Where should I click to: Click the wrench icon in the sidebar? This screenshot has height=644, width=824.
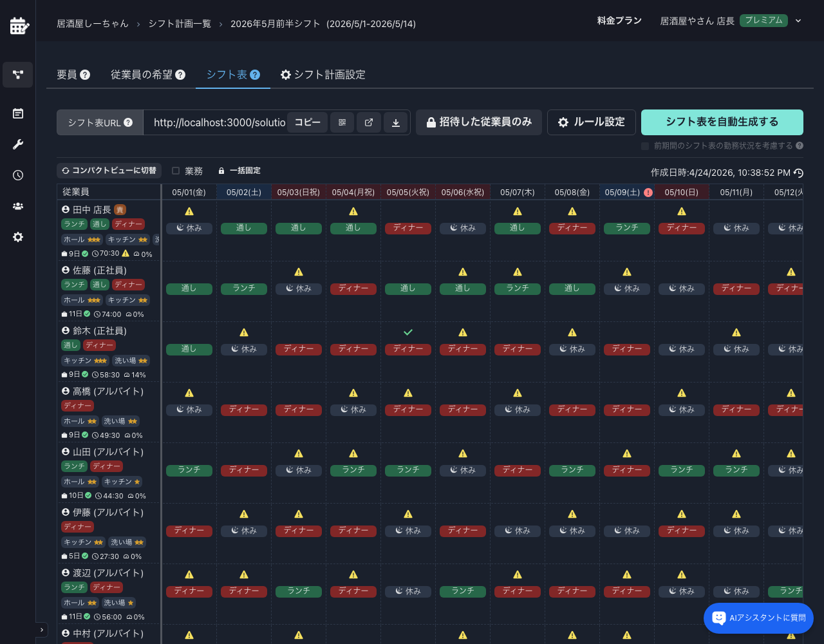(x=18, y=144)
